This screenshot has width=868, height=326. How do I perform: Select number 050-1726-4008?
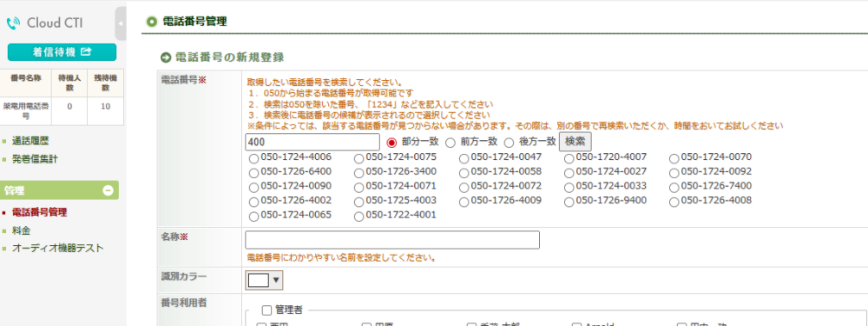[x=674, y=202]
